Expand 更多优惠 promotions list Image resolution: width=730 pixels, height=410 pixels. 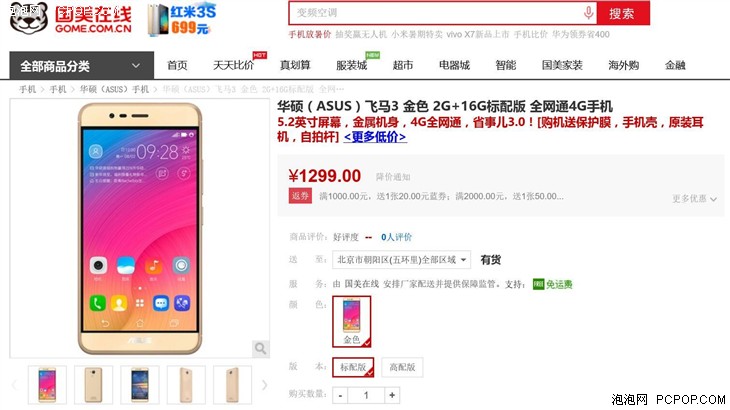[x=694, y=199]
